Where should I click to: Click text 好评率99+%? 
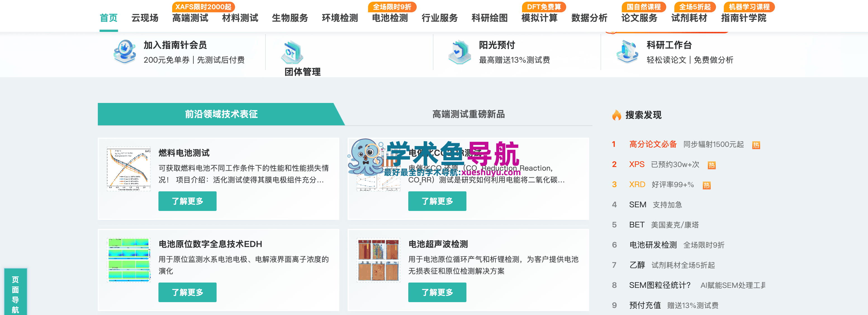pos(673,185)
